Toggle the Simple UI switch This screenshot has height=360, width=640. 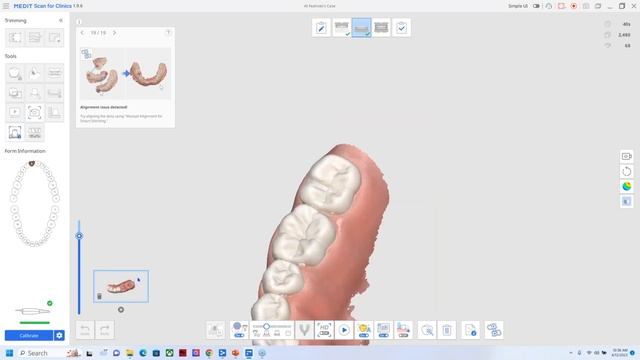pos(536,6)
